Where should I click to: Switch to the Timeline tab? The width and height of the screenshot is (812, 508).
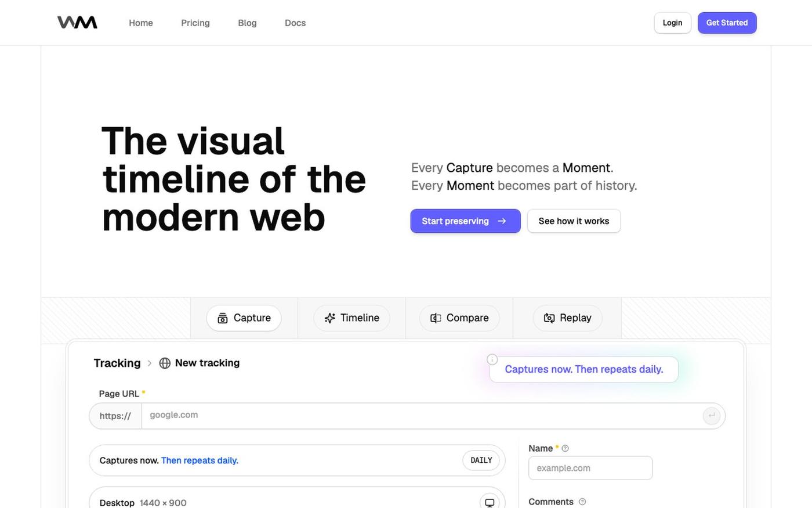(351, 318)
